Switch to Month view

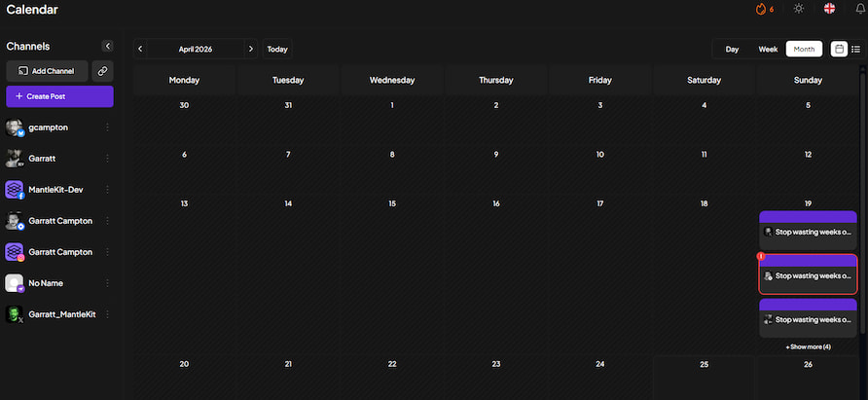[804, 49]
